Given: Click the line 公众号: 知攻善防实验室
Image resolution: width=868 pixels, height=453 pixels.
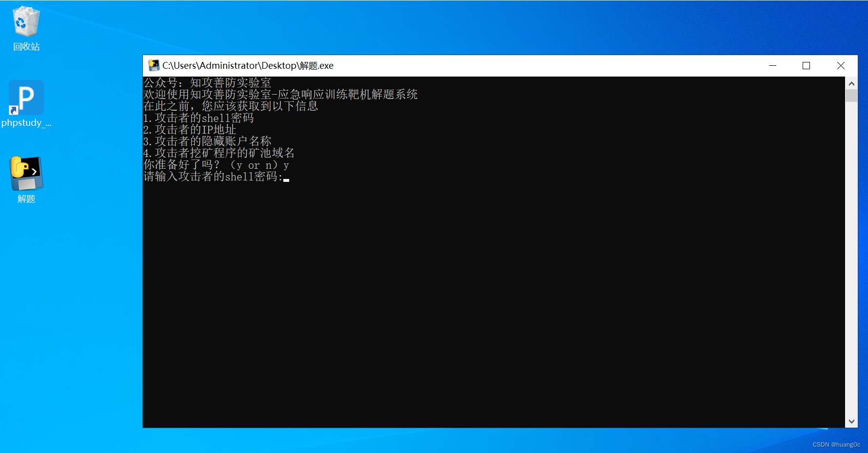Looking at the screenshot, I should click(207, 83).
